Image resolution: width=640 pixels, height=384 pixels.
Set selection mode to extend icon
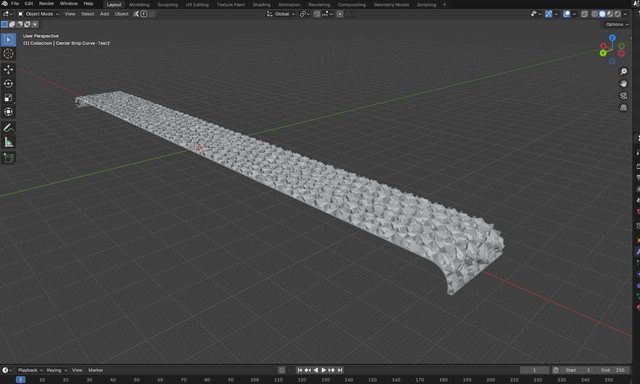(x=12, y=24)
